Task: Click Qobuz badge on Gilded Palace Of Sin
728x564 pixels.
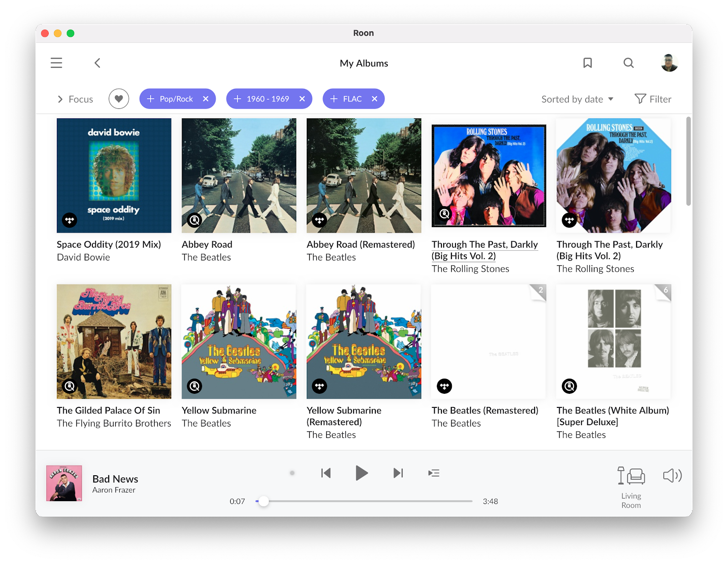Action: pos(70,386)
